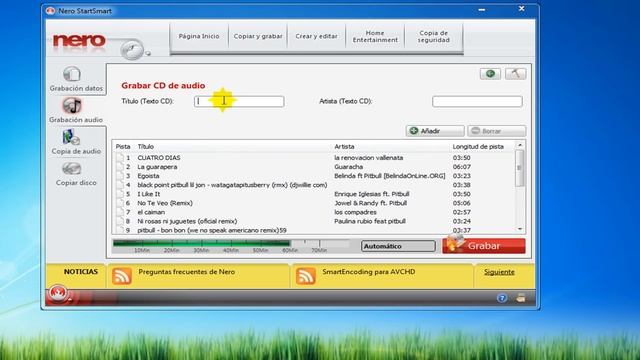Open SmartEncoding para AVCHD news
This screenshot has height=360, width=640.
tap(369, 272)
